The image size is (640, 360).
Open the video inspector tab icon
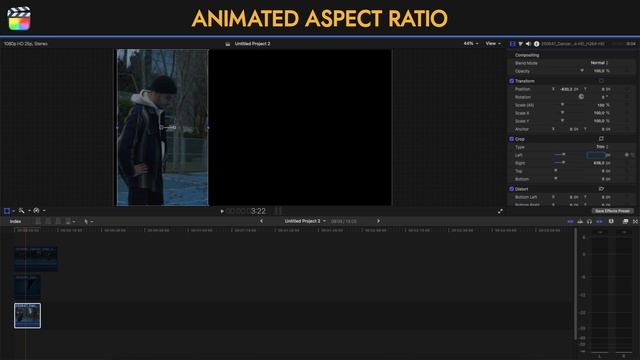coord(512,44)
